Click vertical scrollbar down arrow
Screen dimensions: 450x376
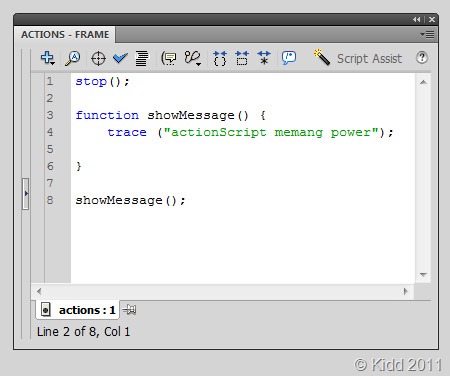[423, 275]
